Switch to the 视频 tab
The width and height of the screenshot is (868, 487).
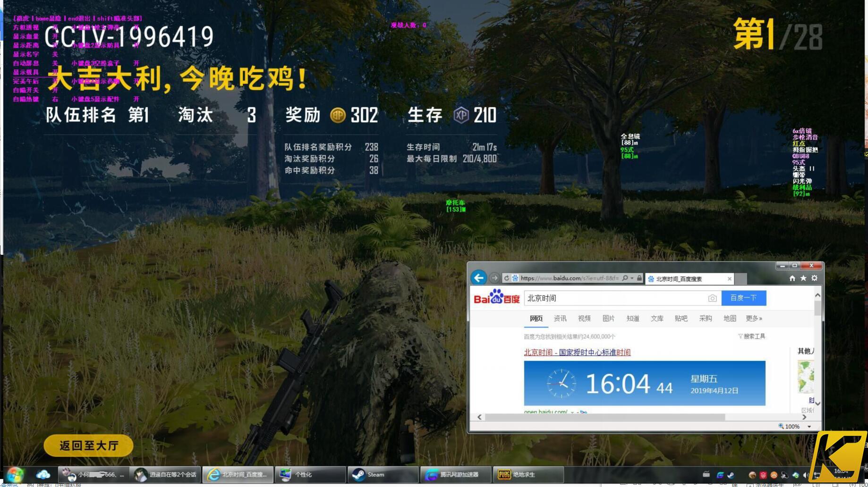point(584,319)
